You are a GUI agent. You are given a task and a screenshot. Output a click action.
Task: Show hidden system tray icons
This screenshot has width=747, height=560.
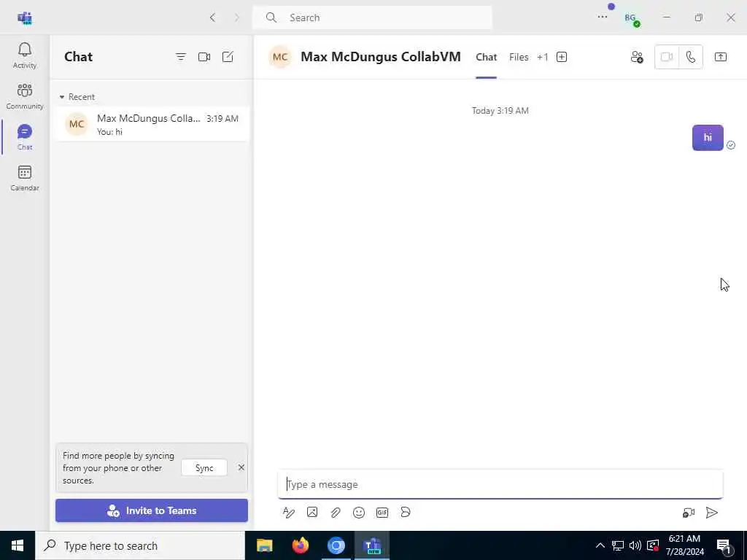click(x=600, y=545)
